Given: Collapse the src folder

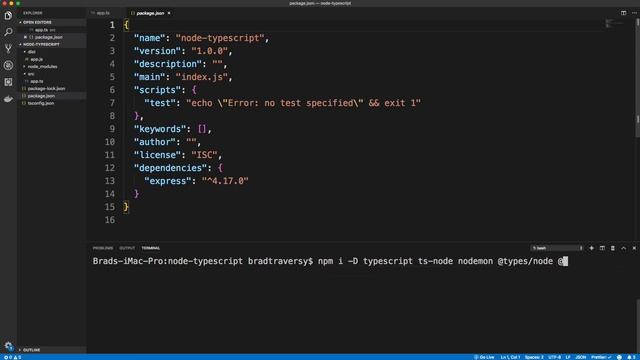Looking at the screenshot, I should [31, 74].
